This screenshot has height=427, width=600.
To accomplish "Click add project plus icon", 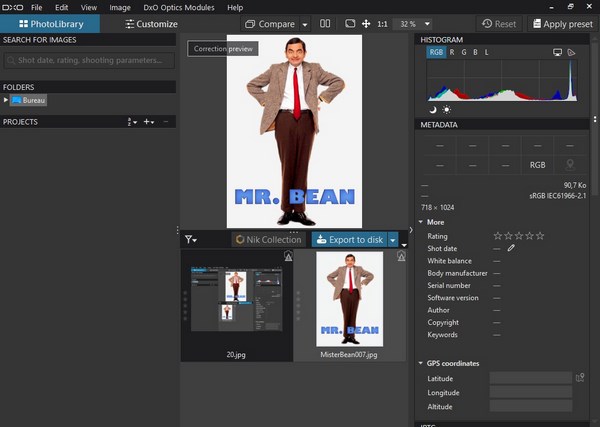I will pyautogui.click(x=148, y=122).
